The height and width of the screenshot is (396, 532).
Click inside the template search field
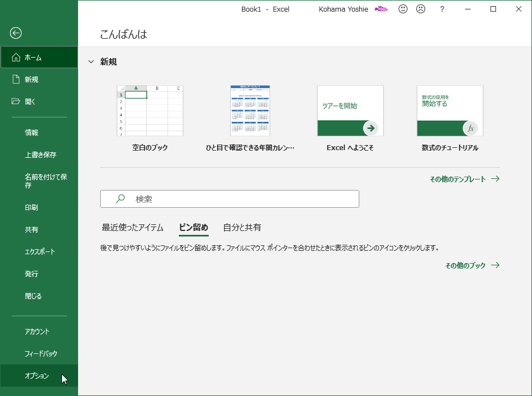point(229,199)
